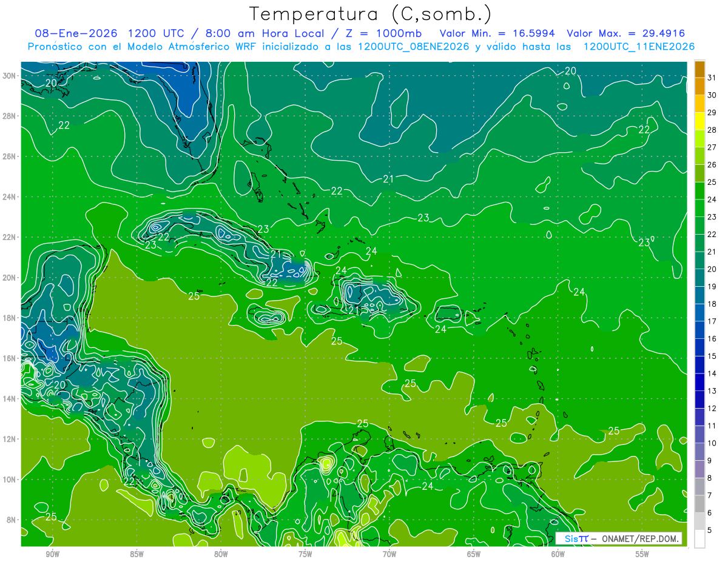Click the color scale label 27
Image resolution: width=728 pixels, height=562 pixels.
[x=712, y=147]
